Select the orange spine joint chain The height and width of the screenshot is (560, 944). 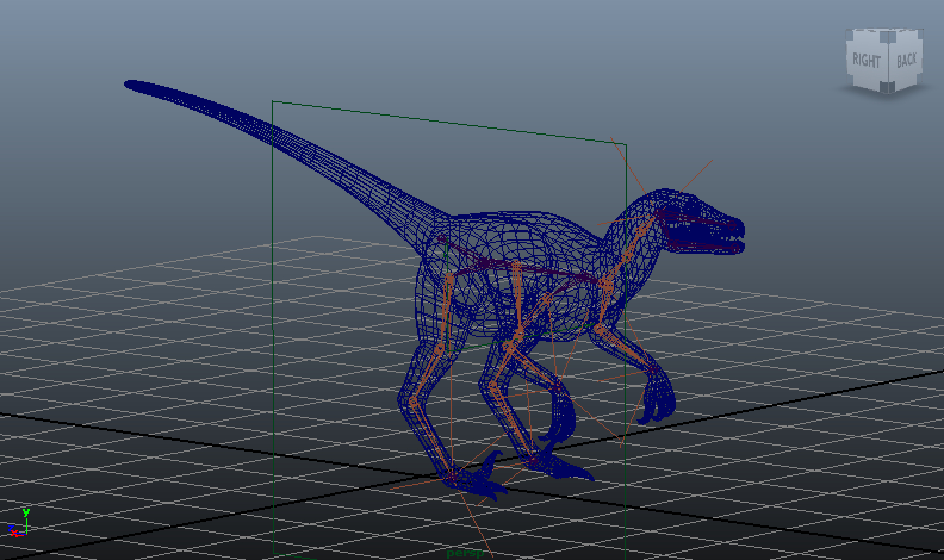tap(524, 268)
